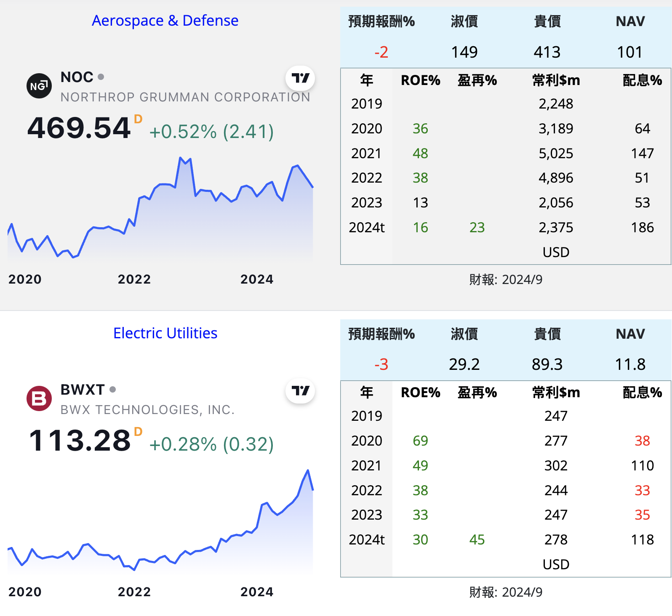The width and height of the screenshot is (672, 616).
Task: Click the 配息% column header in BWXT table
Action: coord(643,392)
